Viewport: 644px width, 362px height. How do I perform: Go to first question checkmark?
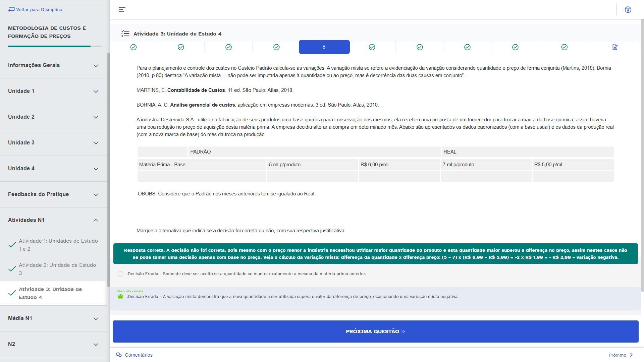tap(133, 47)
